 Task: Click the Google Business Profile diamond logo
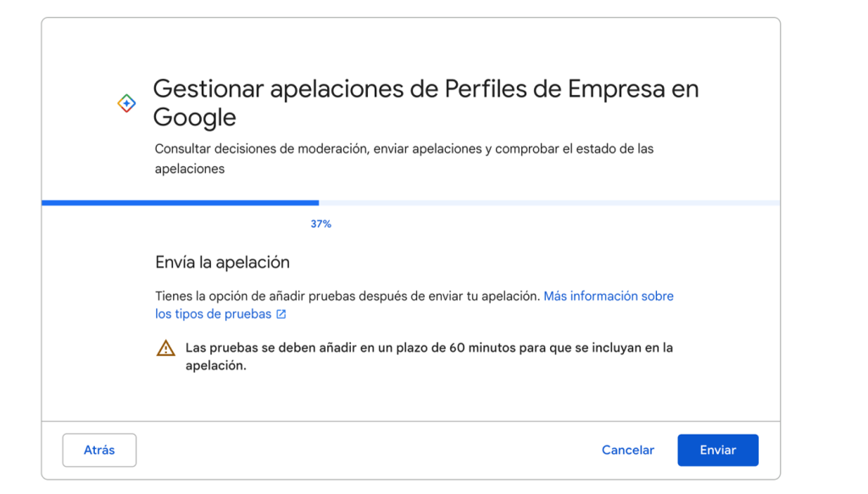(126, 103)
